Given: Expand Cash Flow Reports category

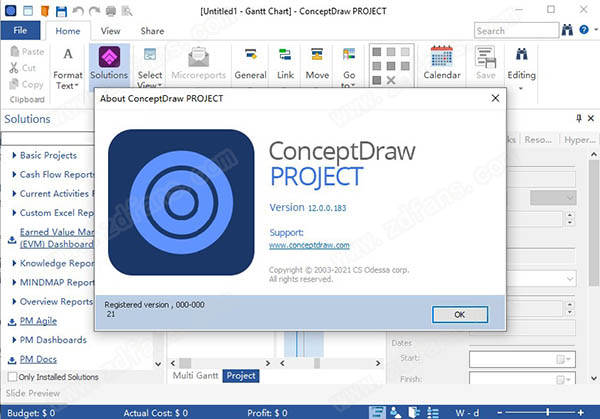Looking at the screenshot, I should (x=14, y=174).
